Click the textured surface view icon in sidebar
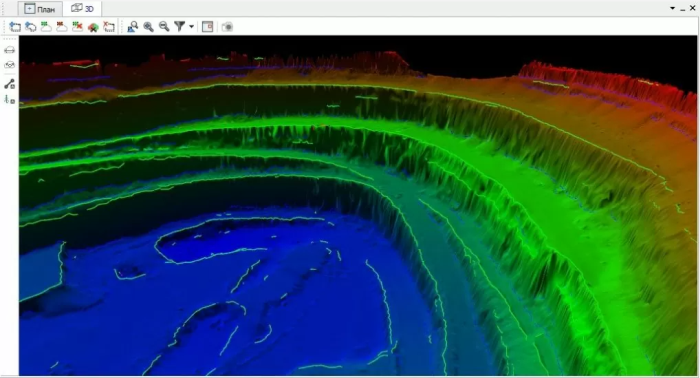The height and width of the screenshot is (378, 700). (9, 65)
